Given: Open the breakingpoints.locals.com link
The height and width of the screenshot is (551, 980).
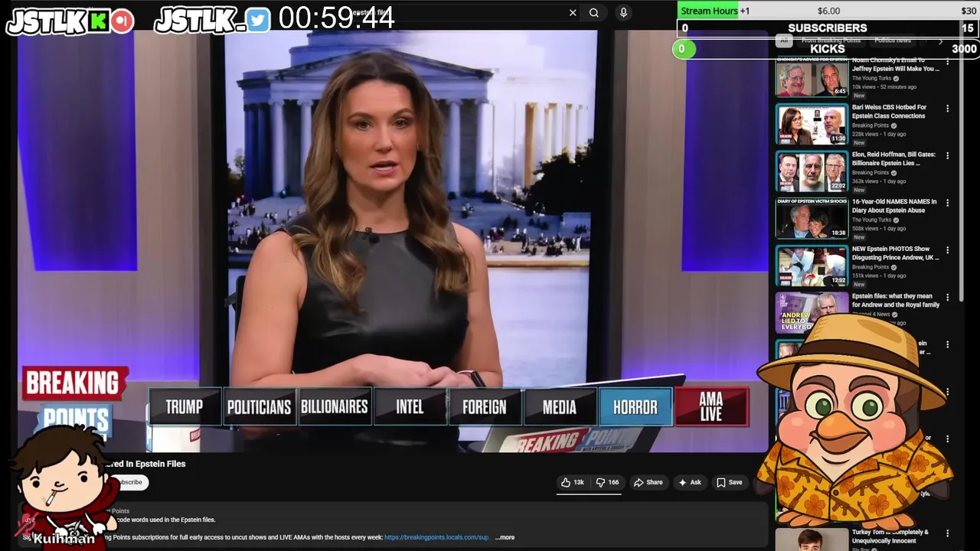Looking at the screenshot, I should [437, 537].
